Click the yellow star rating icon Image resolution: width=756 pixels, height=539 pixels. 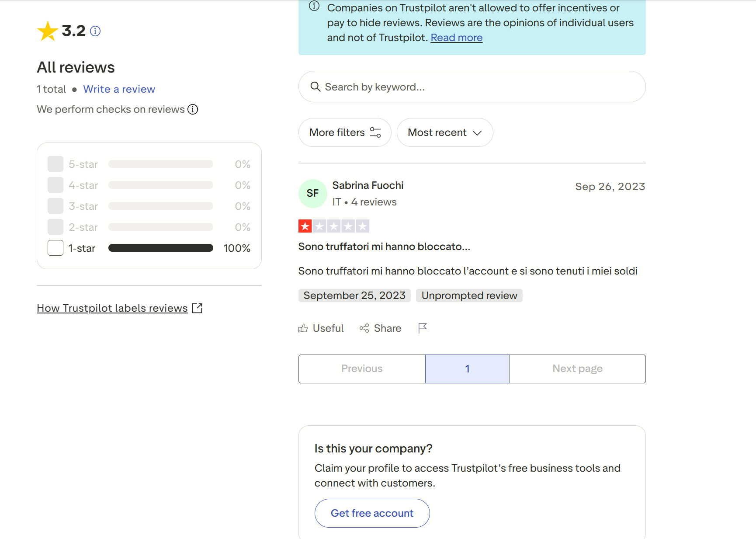48,31
